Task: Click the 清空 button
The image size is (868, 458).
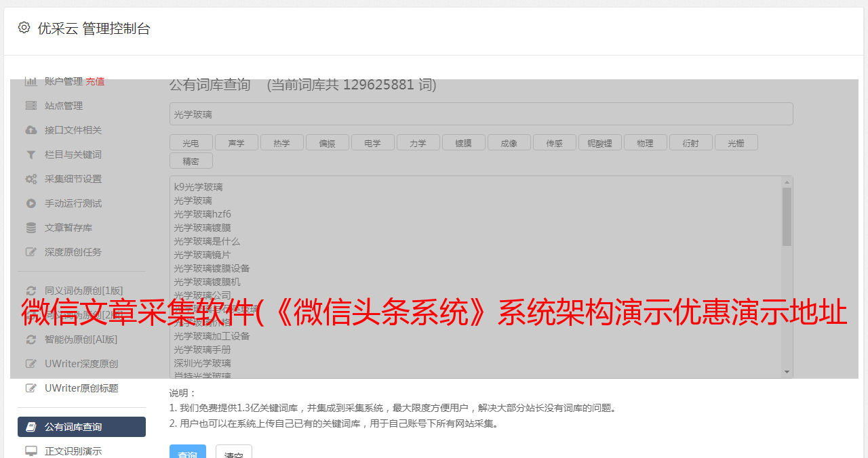Action: click(x=234, y=453)
